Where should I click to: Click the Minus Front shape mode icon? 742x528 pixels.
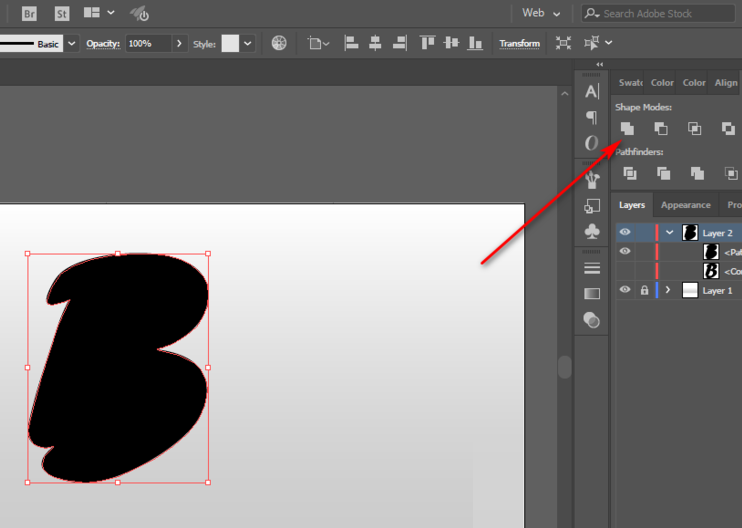pos(661,128)
